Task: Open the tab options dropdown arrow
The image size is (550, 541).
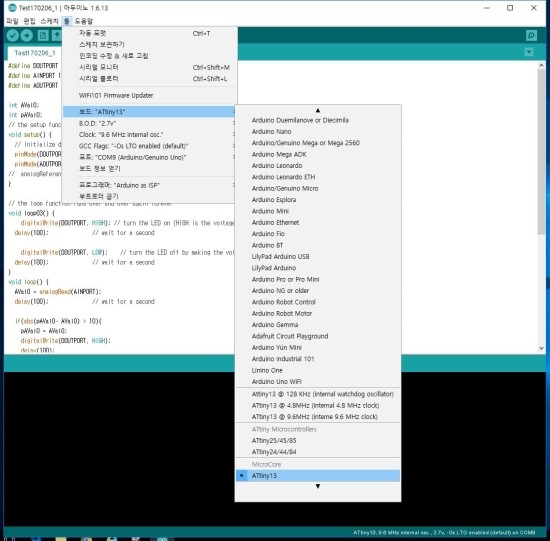Action: click(x=529, y=52)
